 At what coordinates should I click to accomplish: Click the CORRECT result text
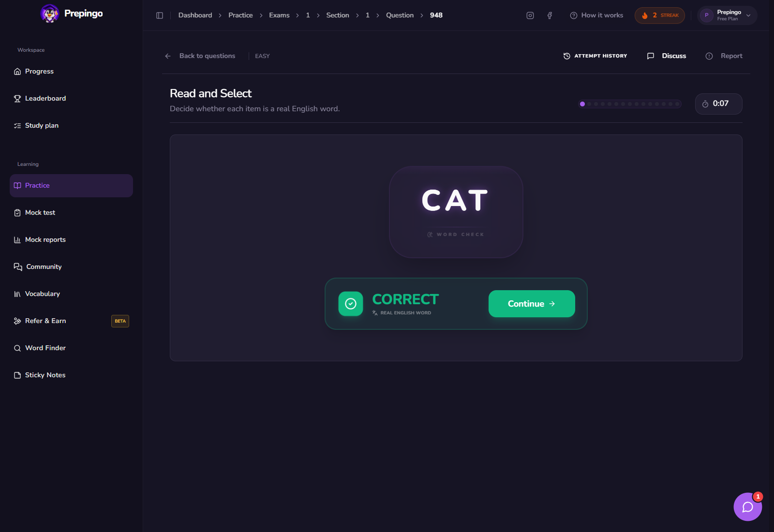coord(405,299)
